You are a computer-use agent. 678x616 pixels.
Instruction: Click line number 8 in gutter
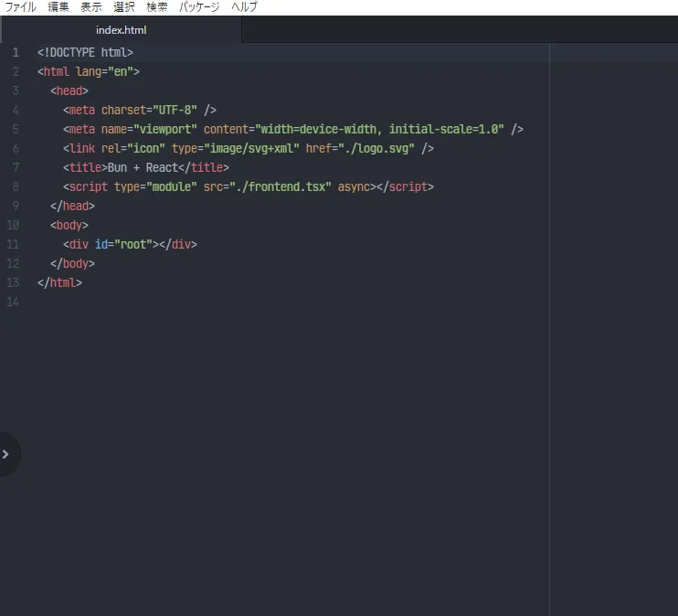click(x=16, y=186)
